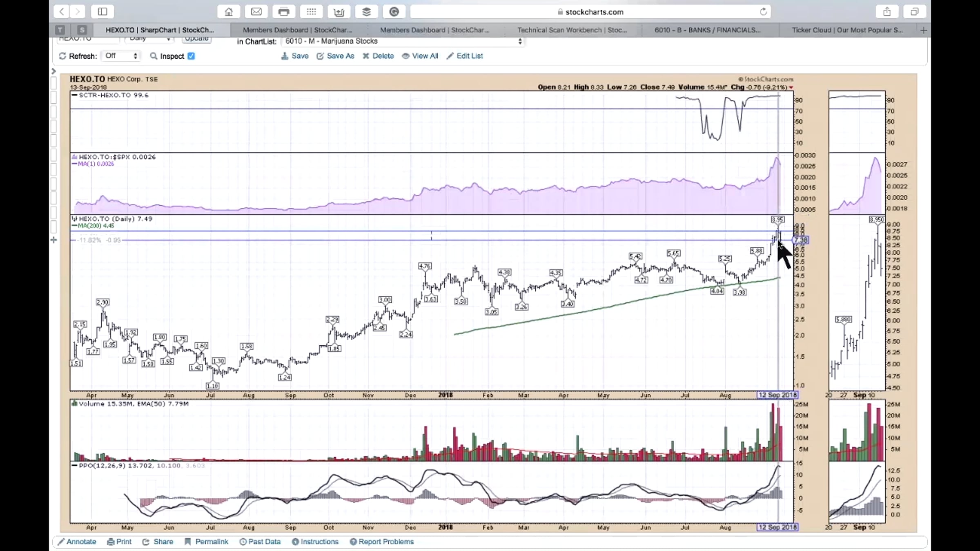Open the dotted grid toolbar icon
980x551 pixels.
click(311, 12)
